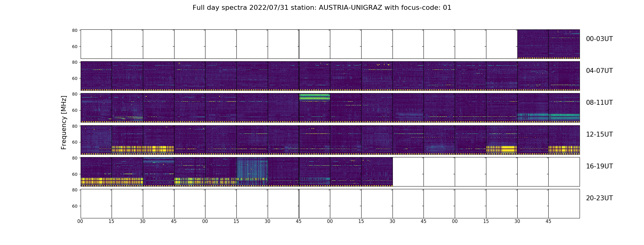This screenshot has height=245, width=644.
Task: Click the first empty panel in the 20-23UT row
Action: 96,204
